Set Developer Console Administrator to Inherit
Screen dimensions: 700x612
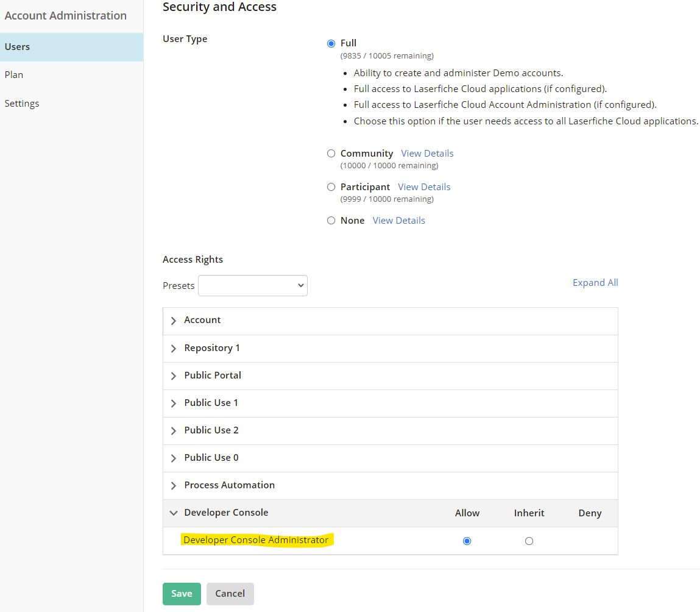(529, 541)
